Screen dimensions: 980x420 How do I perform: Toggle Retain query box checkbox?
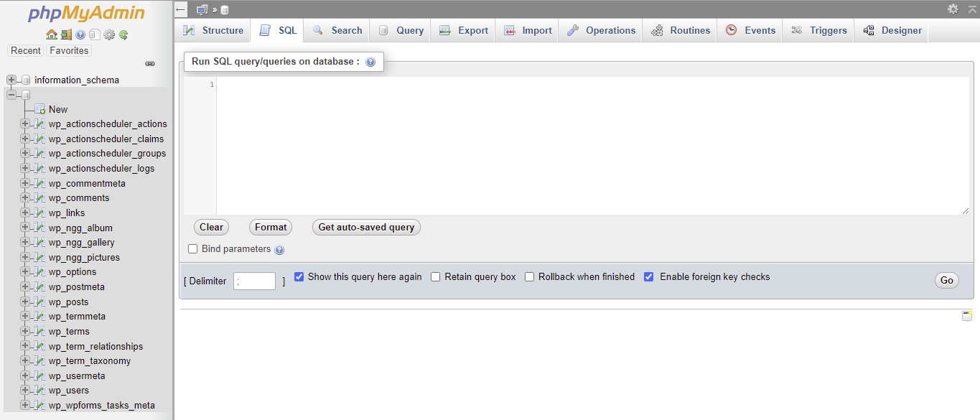pos(435,277)
